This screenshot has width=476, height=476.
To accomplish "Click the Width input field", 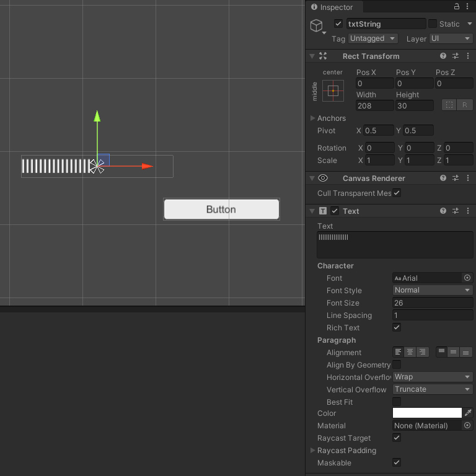I will point(374,105).
